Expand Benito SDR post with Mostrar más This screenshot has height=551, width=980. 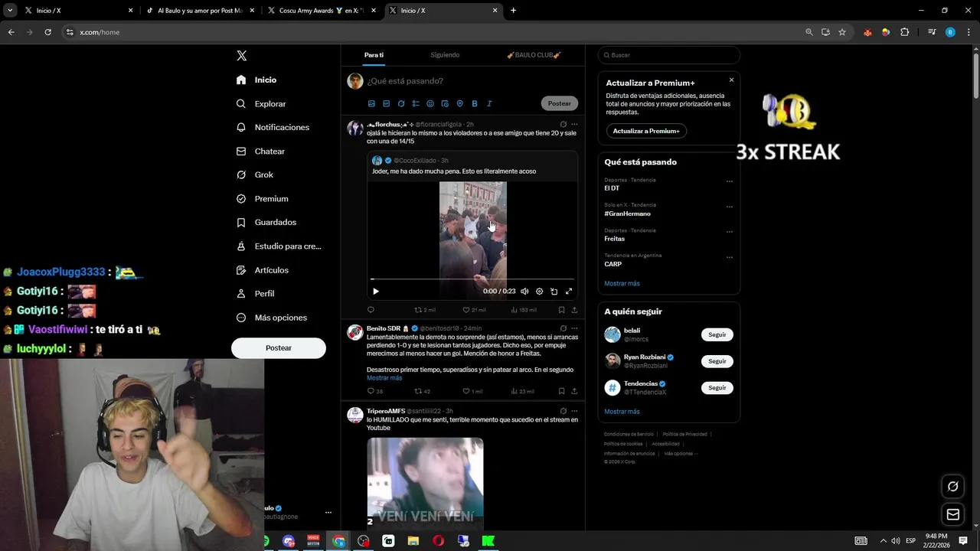(384, 378)
